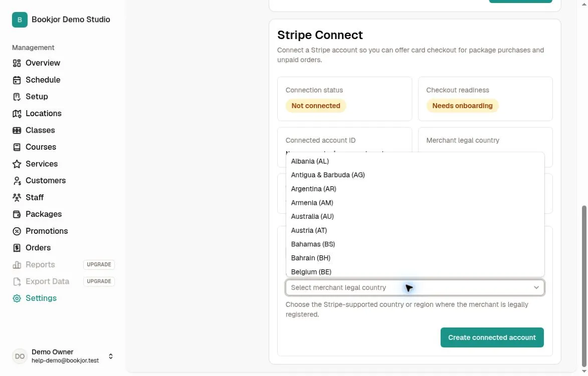Choose Albania (AL) from the country list
Viewport: 588px width, 376px height.
(x=415, y=161)
